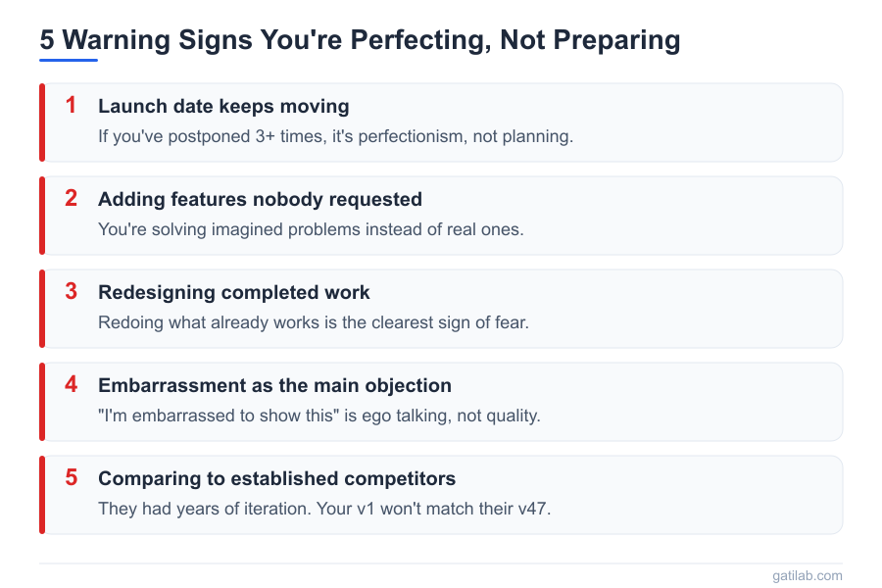
Task: Click text about postponing 3+ times
Action: [x=335, y=136]
